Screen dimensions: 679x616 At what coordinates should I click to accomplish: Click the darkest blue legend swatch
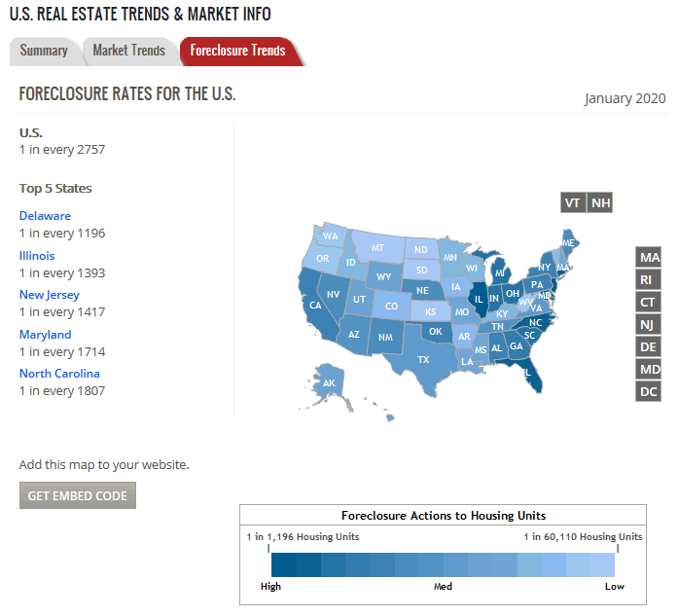click(x=283, y=565)
